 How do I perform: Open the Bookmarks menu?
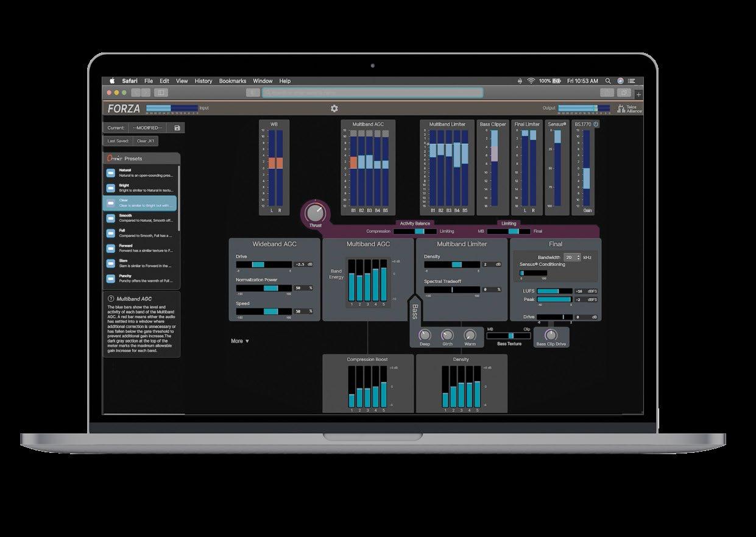click(x=233, y=80)
